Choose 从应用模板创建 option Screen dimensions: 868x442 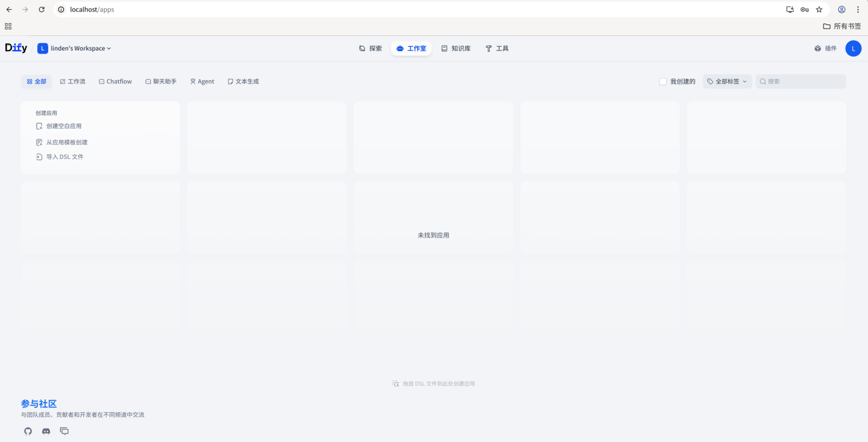click(x=62, y=142)
